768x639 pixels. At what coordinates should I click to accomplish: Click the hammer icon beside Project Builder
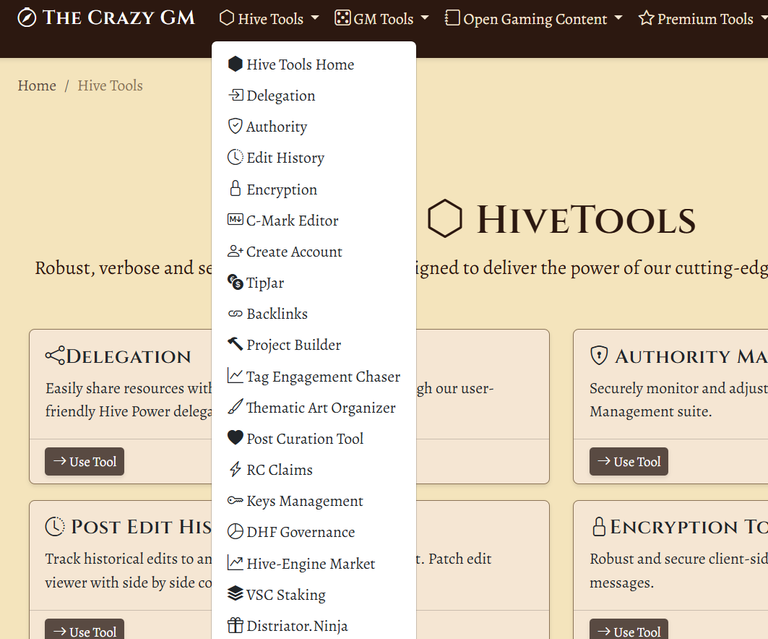235,344
